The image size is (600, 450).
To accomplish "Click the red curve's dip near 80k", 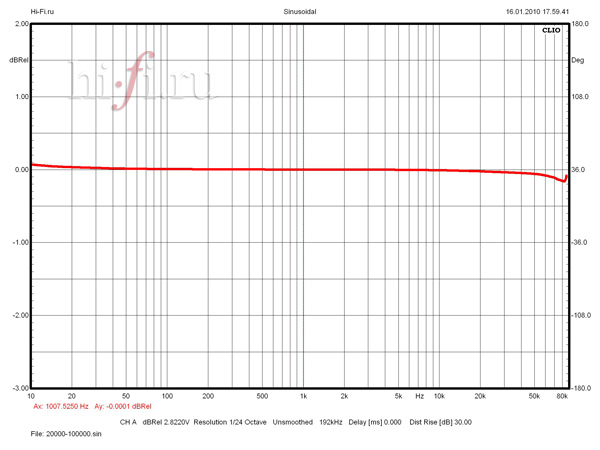I will pyautogui.click(x=563, y=182).
